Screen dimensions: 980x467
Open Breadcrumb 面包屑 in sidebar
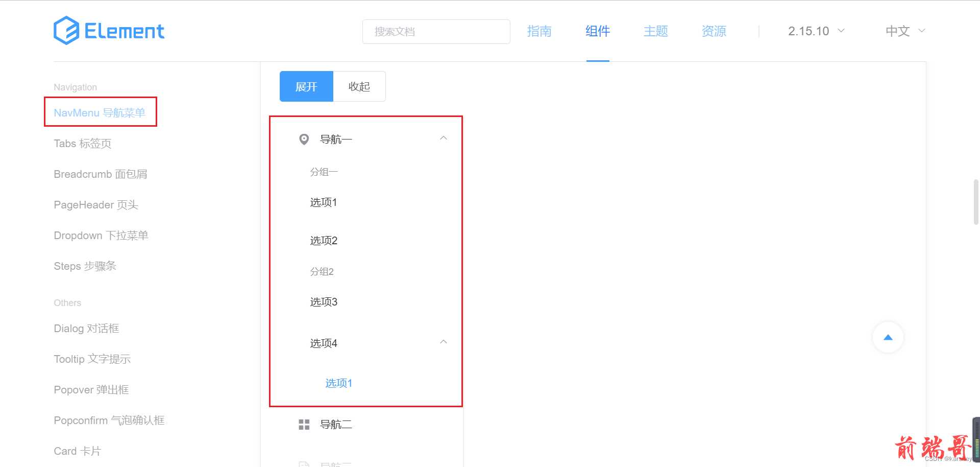(101, 174)
